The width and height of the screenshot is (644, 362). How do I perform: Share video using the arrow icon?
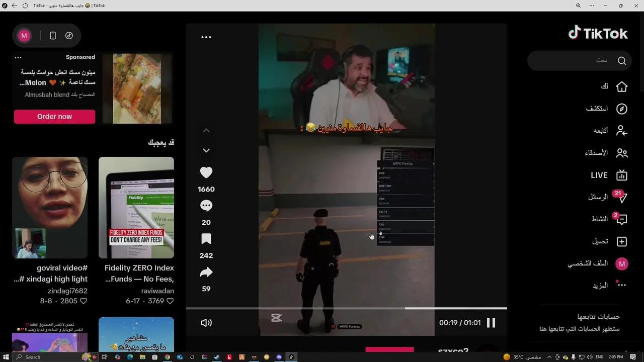pos(206,273)
